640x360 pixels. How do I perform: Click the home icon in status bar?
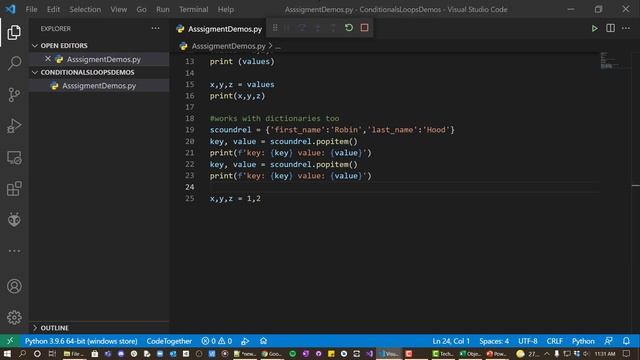tap(263, 341)
